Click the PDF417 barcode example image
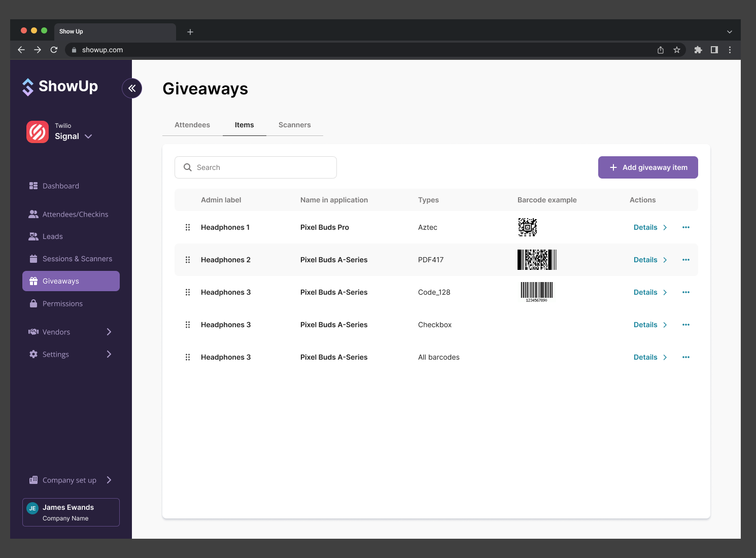Screen dimensions: 756x558 (537, 260)
